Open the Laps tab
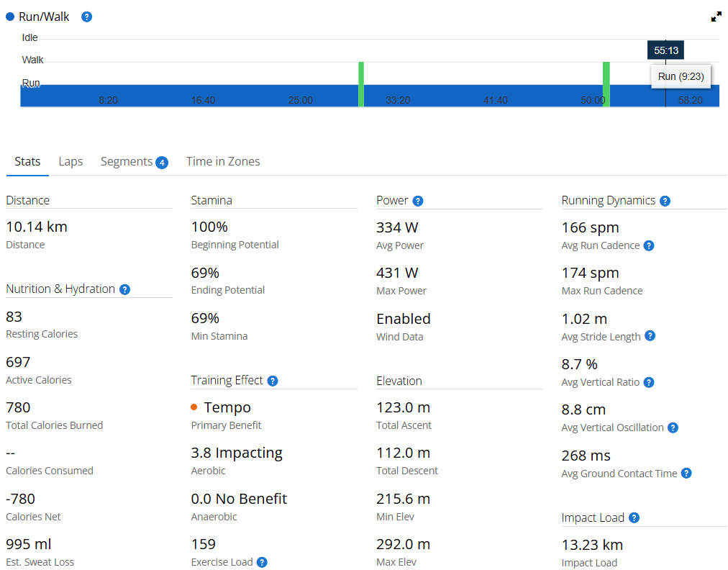Screen dimensions: 728x570 (70, 161)
